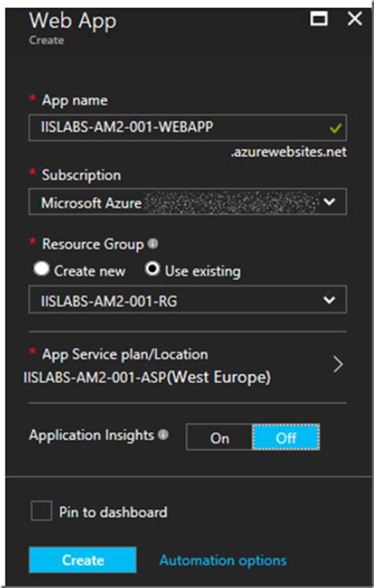The image size is (374, 588).
Task: Open App Service plan chevron arrow
Action: pos(338,364)
